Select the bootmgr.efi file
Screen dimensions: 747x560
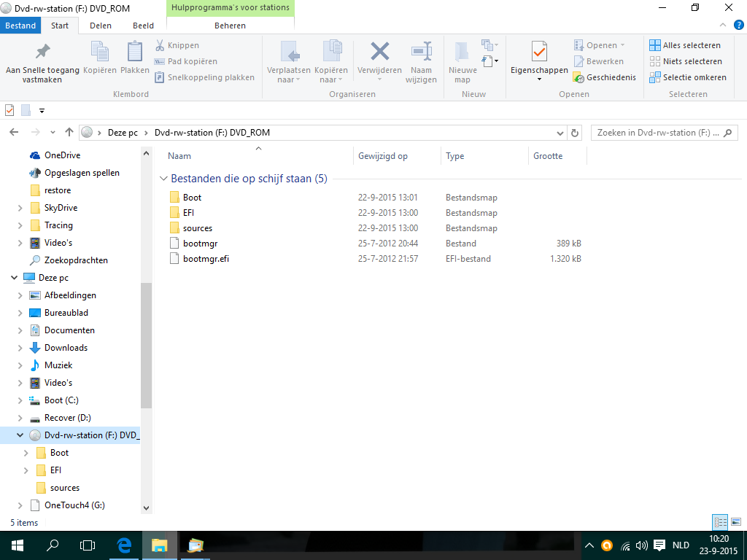click(206, 259)
